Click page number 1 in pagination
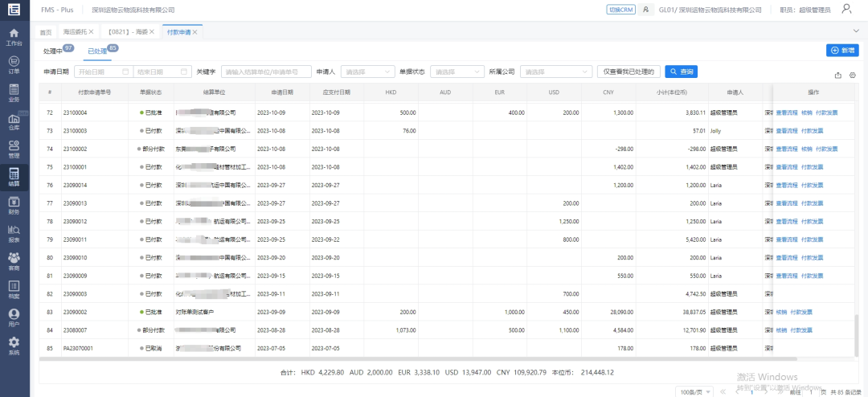This screenshot has width=868, height=397. pos(751,392)
